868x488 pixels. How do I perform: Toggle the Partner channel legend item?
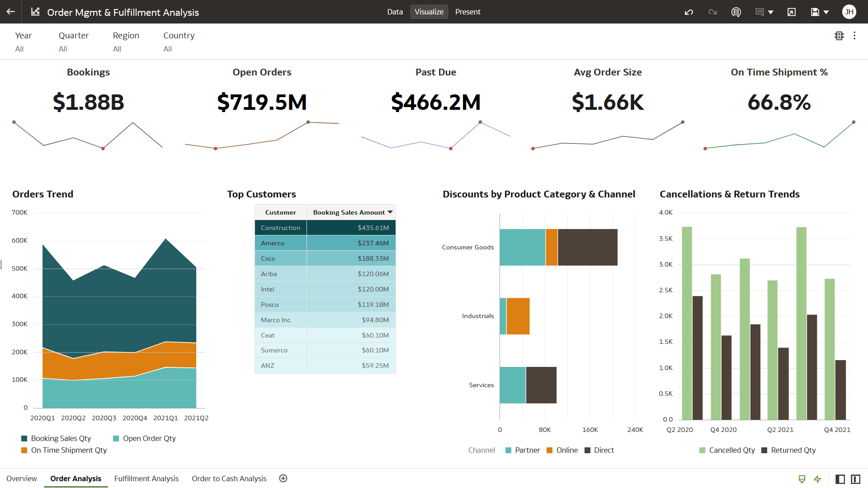point(523,450)
